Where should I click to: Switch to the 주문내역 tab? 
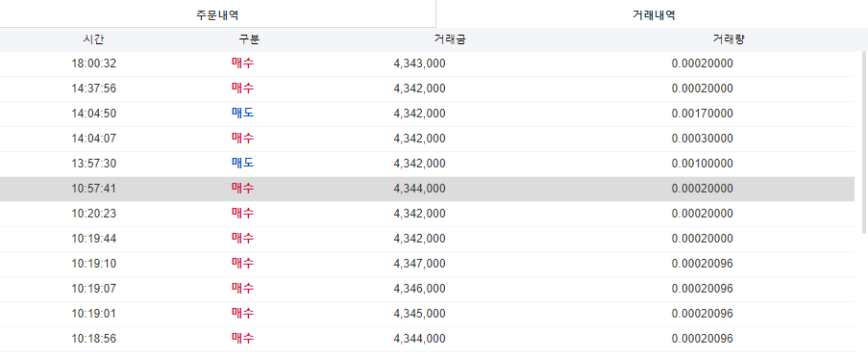(x=217, y=13)
